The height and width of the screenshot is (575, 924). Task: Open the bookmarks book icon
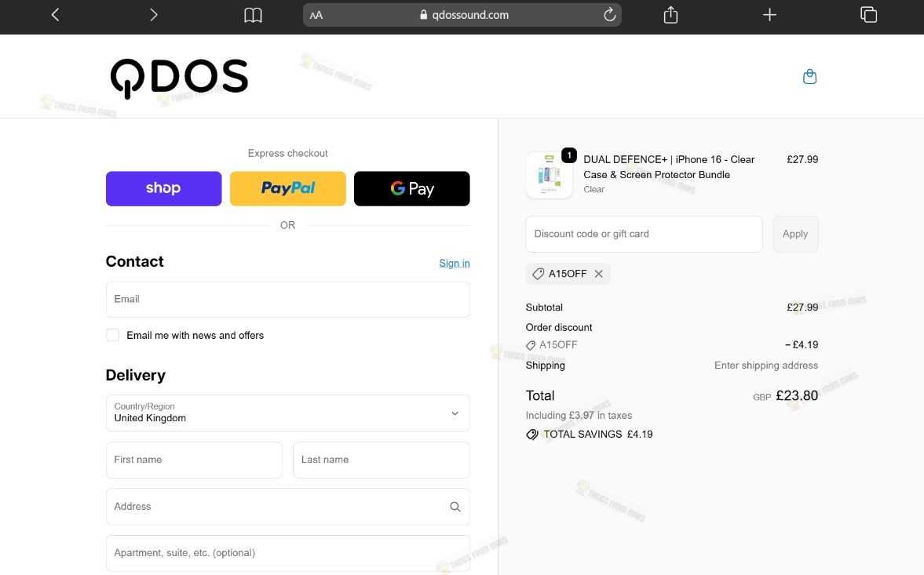[x=253, y=15]
